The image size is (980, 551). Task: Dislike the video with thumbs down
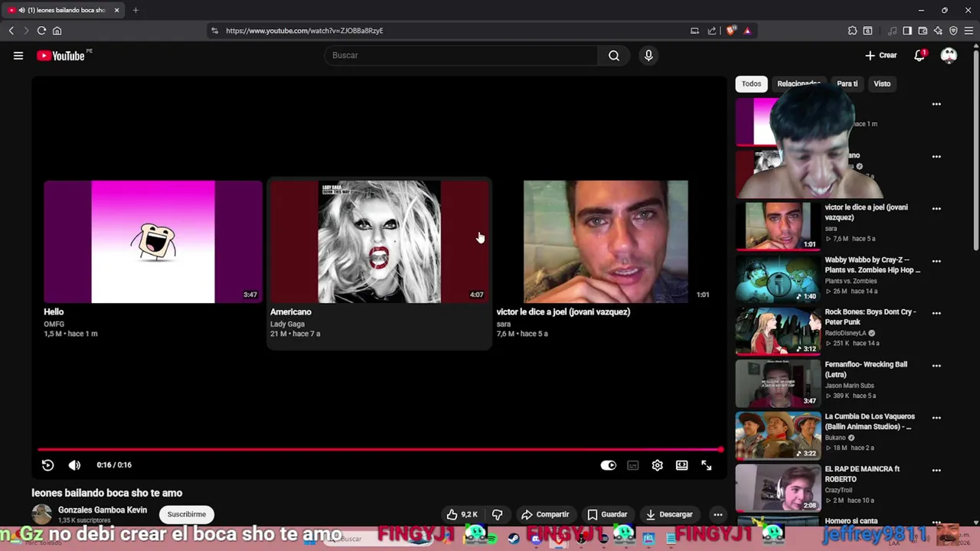tap(497, 514)
